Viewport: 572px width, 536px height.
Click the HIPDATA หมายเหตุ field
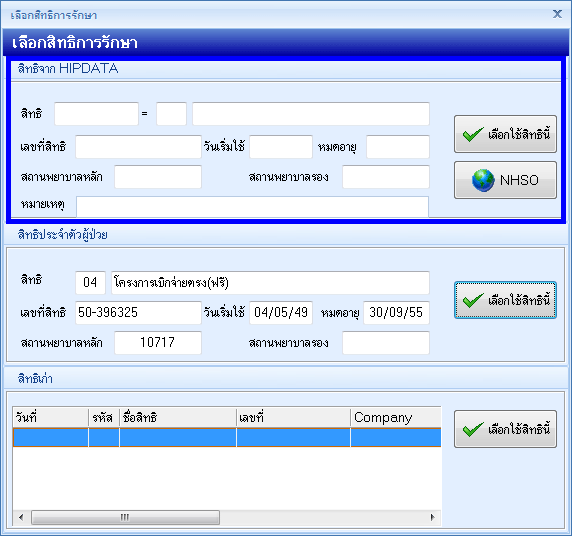[x=252, y=207]
